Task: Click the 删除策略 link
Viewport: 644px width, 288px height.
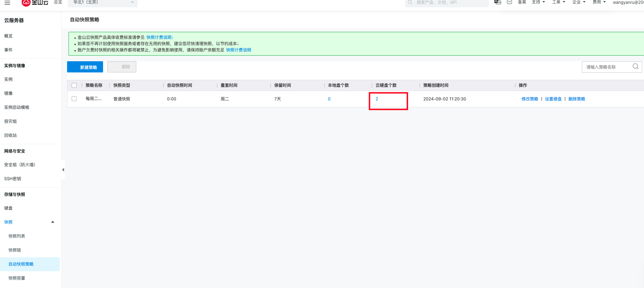Action: pyautogui.click(x=577, y=99)
